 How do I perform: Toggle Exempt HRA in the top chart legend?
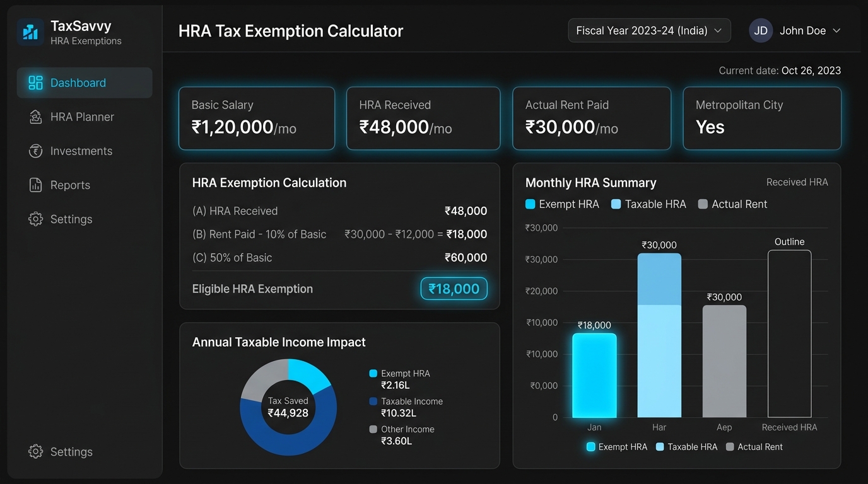(562, 204)
